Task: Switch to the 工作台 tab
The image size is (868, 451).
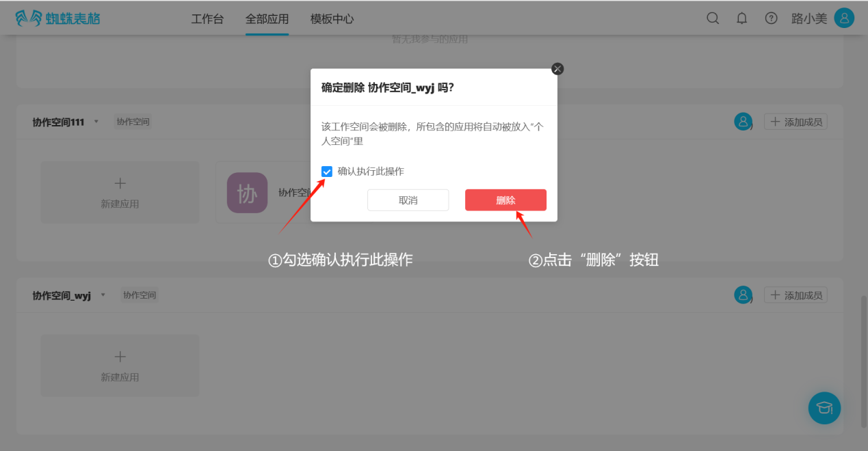Action: pyautogui.click(x=207, y=19)
